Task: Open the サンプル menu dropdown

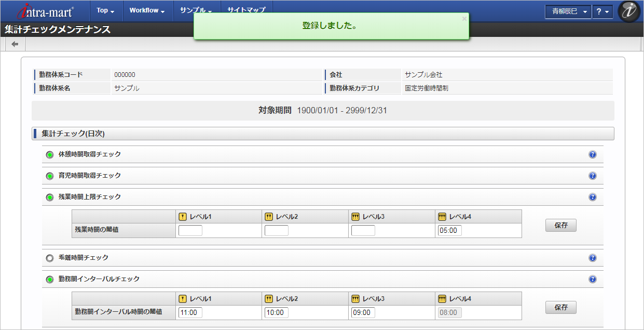Action: 196,10
